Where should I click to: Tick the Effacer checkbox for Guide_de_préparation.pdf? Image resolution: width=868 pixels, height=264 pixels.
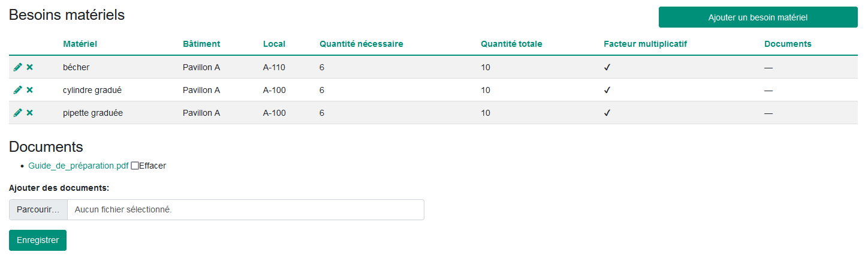tap(135, 166)
